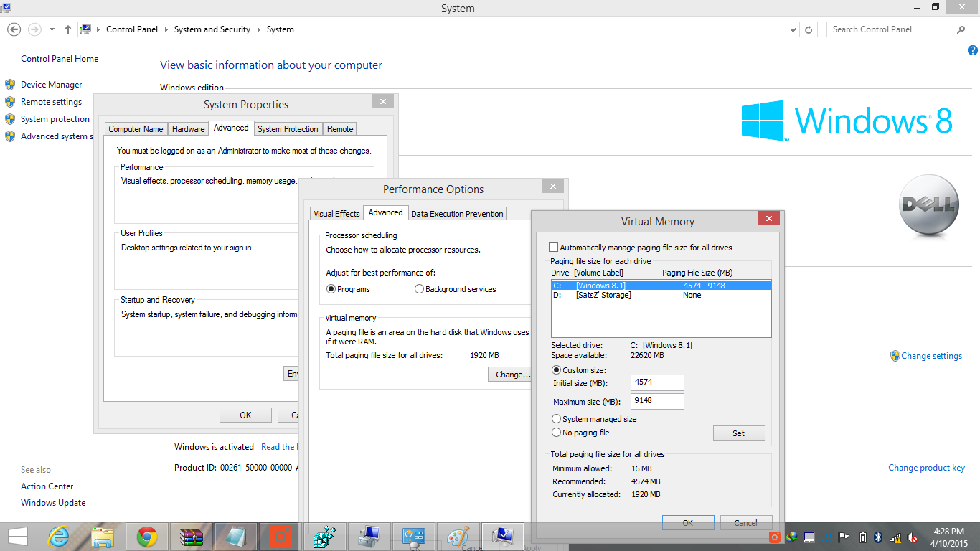Open the Hardware tab in System Properties
980x551 pixels.
point(189,129)
